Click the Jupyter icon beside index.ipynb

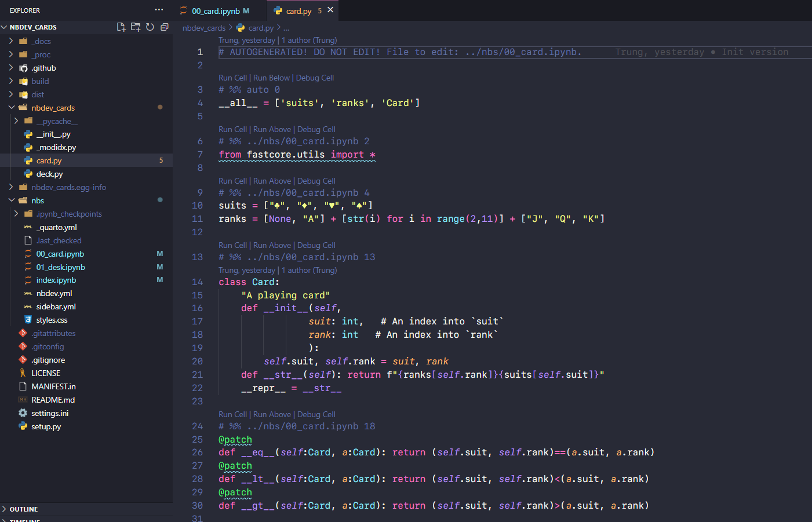click(x=28, y=280)
